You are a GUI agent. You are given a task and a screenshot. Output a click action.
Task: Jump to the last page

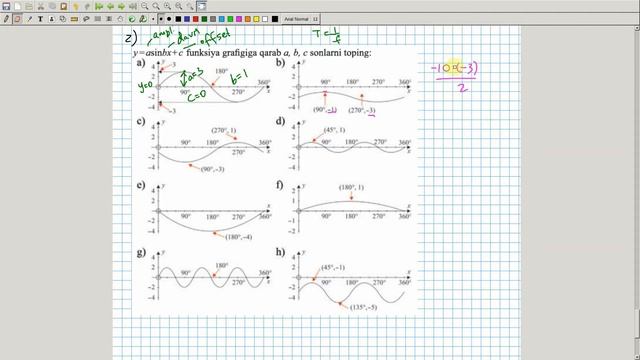(133, 7)
